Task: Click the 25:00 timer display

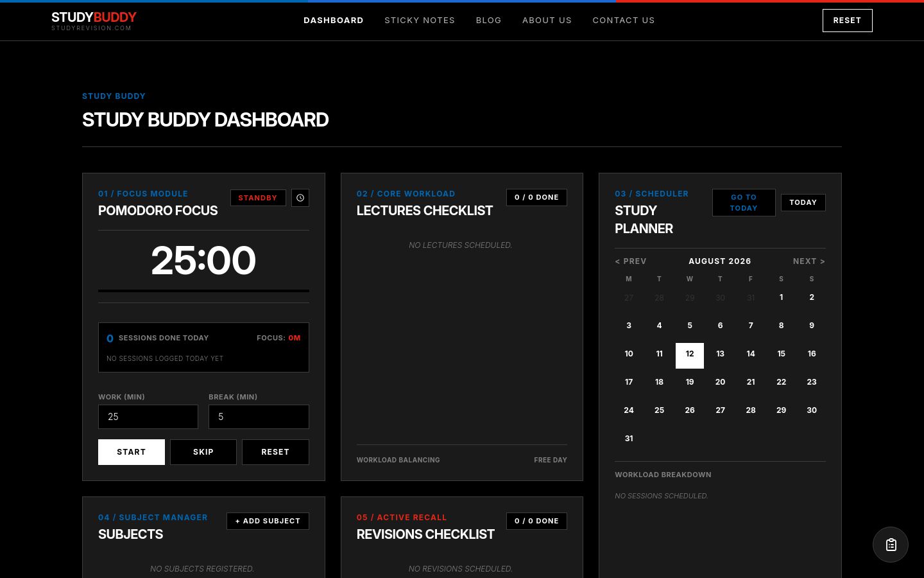Action: [x=203, y=260]
